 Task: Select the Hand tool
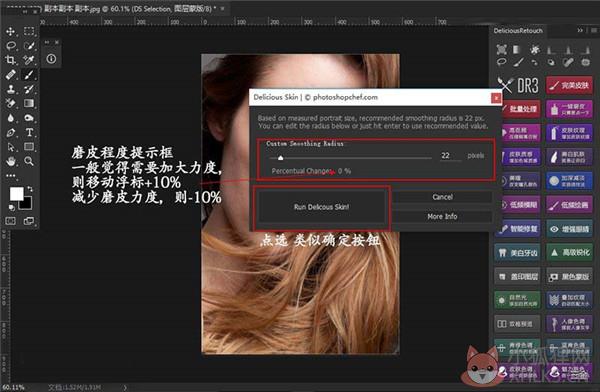point(11,161)
